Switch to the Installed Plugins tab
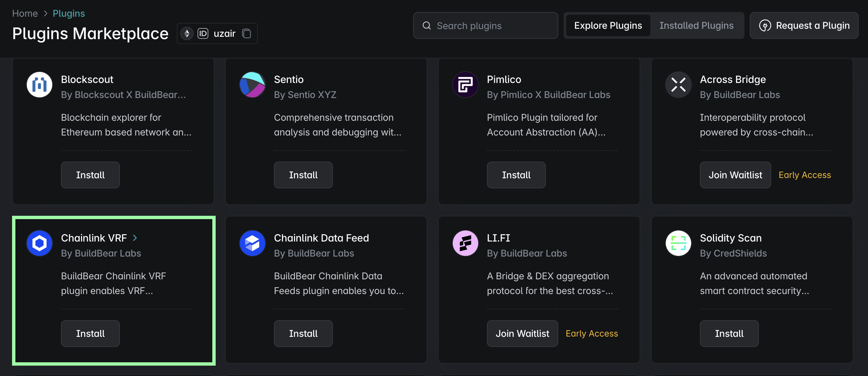Viewport: 868px width, 376px height. [x=697, y=25]
